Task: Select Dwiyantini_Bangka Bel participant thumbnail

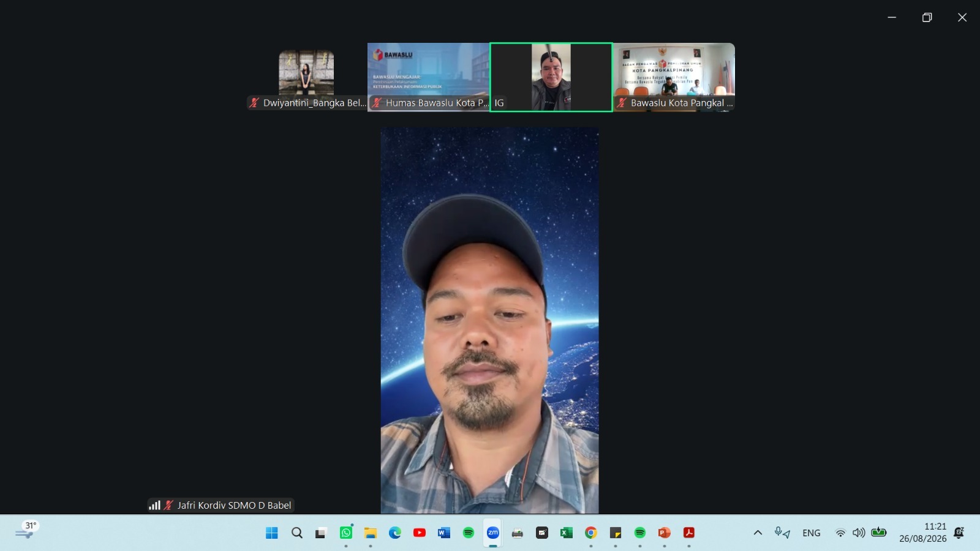Action: pyautogui.click(x=306, y=77)
